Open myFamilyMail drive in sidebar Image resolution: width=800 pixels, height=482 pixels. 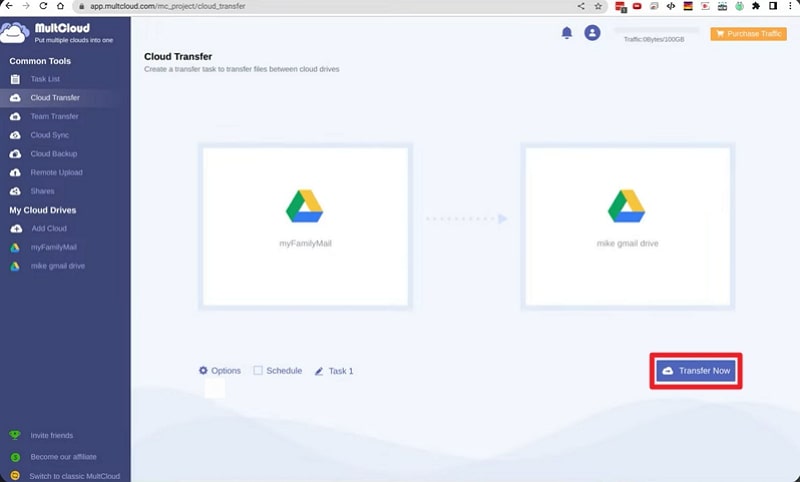click(54, 247)
